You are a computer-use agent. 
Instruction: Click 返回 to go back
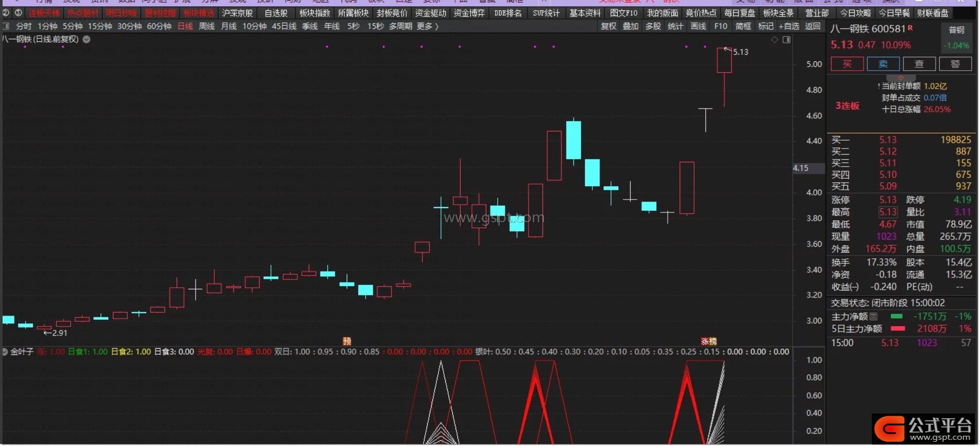click(813, 26)
